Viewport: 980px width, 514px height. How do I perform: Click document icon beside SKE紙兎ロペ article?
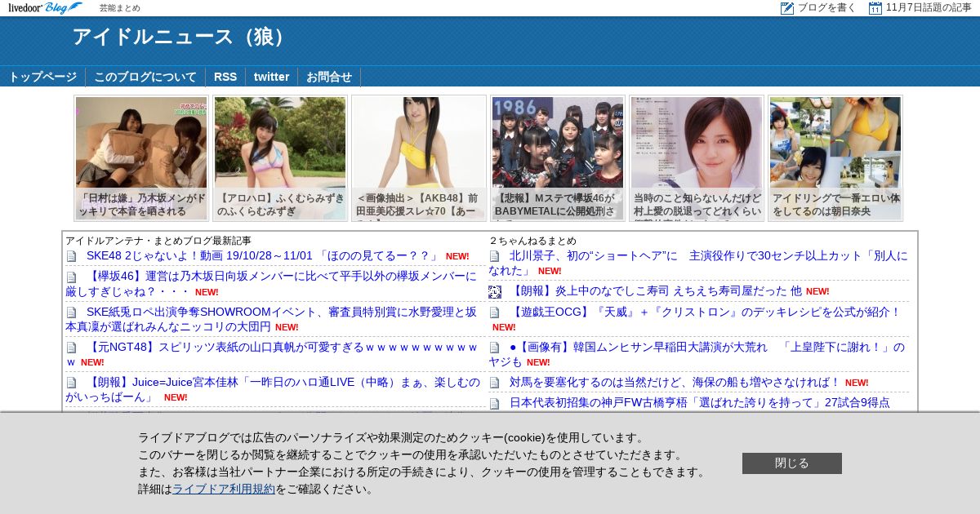pyautogui.click(x=71, y=312)
